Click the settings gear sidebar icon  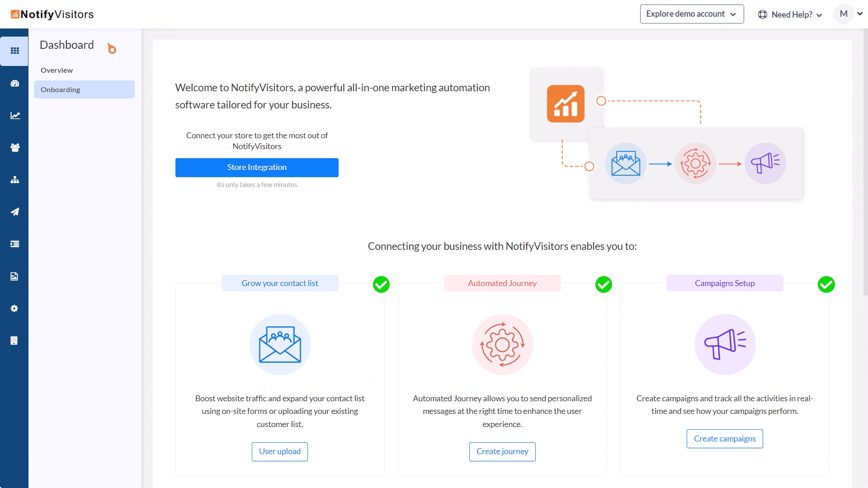(14, 309)
